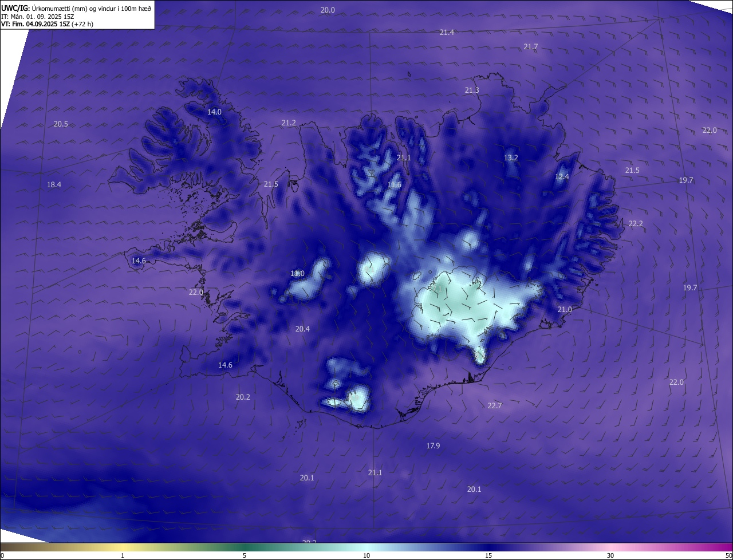Click the 21.0 value label
The width and height of the screenshot is (733, 560).
click(565, 309)
